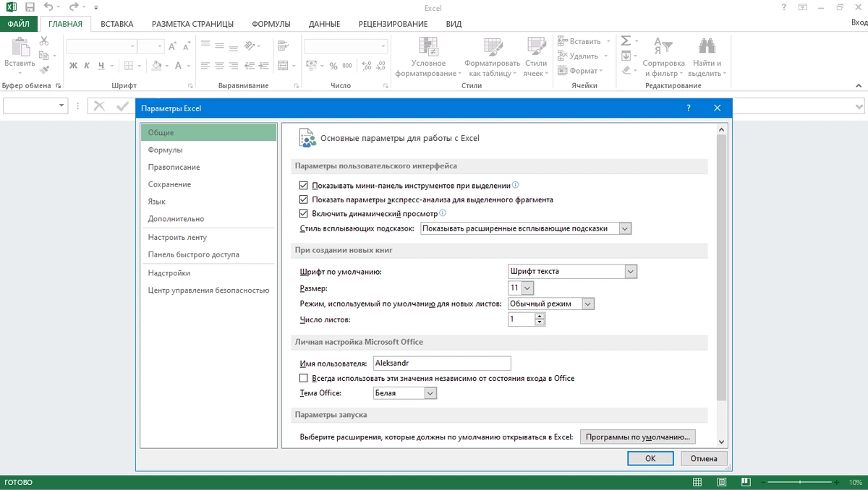
Task: Switch to the ВСТАВКА ribbon tab
Action: point(116,24)
